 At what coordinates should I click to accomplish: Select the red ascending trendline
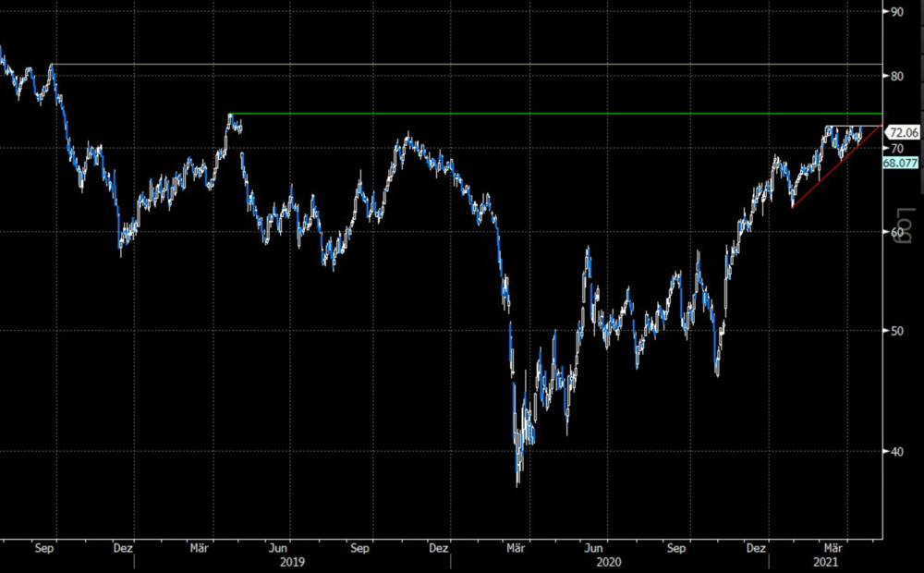click(x=837, y=166)
